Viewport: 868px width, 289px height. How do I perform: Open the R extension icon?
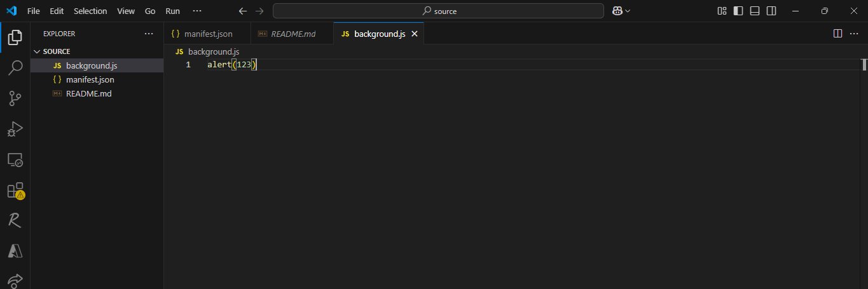tap(15, 220)
